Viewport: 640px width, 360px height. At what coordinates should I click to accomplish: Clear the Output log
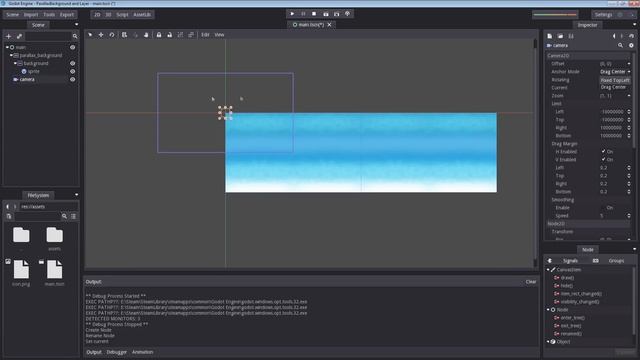pyautogui.click(x=531, y=282)
